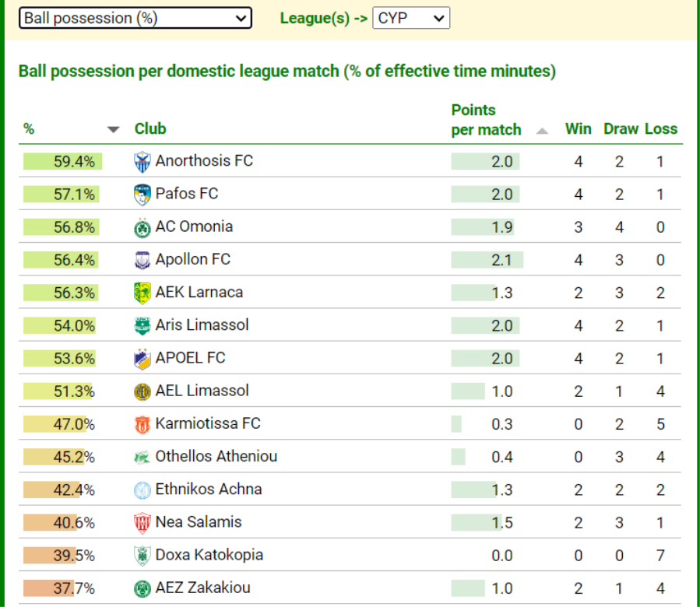Viewport: 700px width, 607px height.
Task: Click the Pafos FC club crest icon
Action: pos(142,195)
